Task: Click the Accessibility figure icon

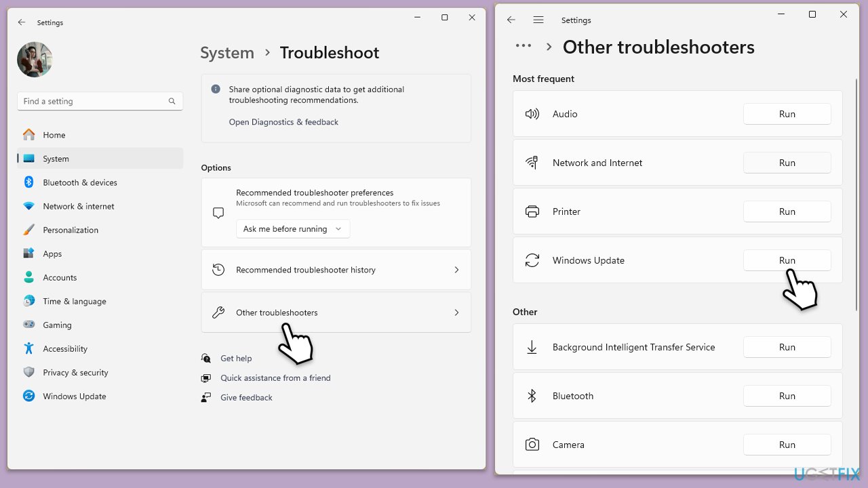Action: [28, 348]
